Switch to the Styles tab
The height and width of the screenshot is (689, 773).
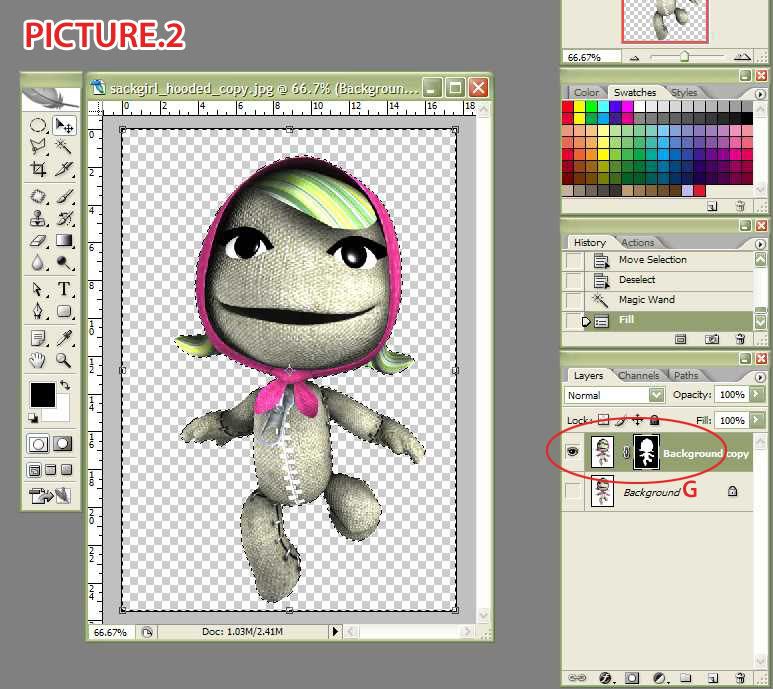tap(684, 92)
